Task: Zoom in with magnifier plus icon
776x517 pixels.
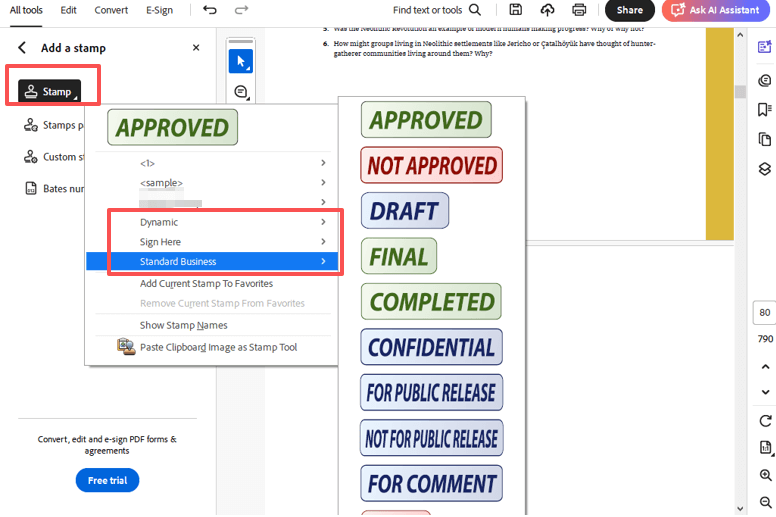Action: pyautogui.click(x=765, y=475)
